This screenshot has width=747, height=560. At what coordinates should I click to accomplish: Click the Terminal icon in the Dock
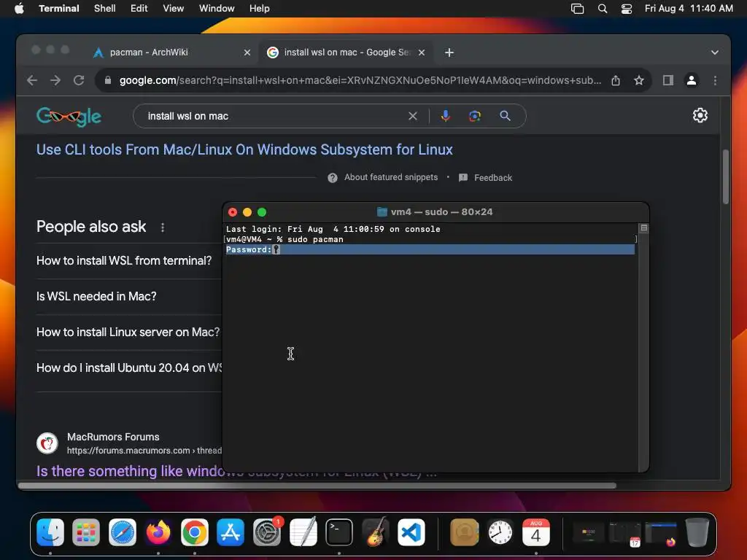point(339,532)
